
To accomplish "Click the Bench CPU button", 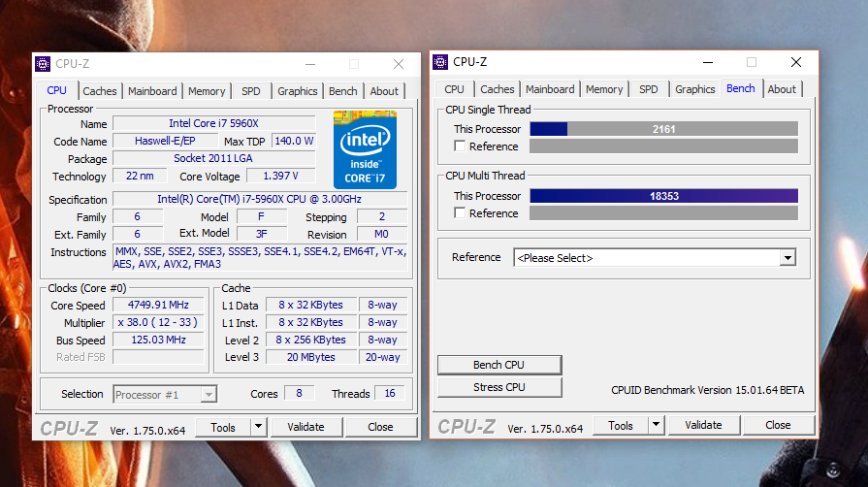I will coord(499,365).
